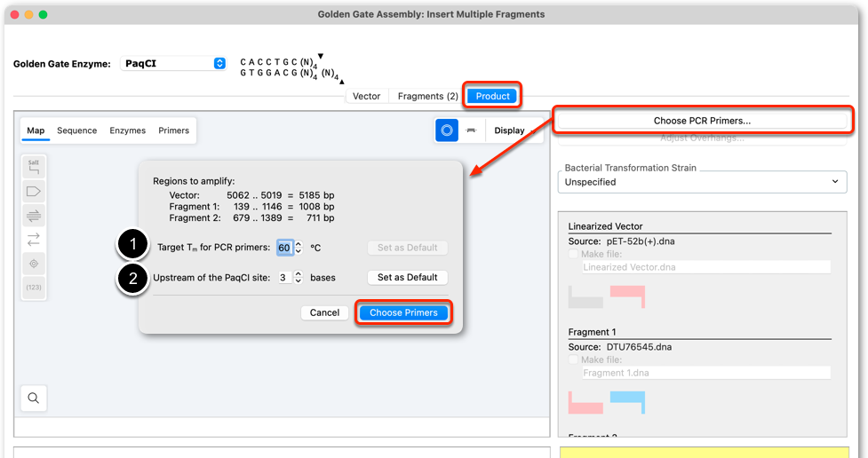Click the Upstream bases stepper arrows
Screen dimensions: 868x458
pyautogui.click(x=299, y=277)
